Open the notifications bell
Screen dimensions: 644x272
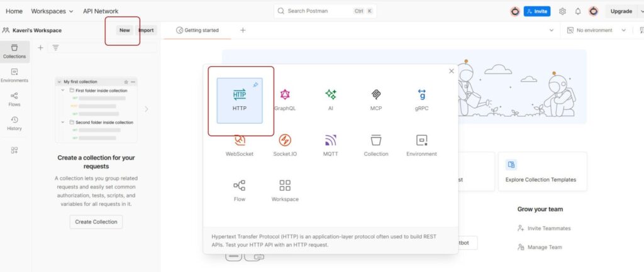click(578, 11)
